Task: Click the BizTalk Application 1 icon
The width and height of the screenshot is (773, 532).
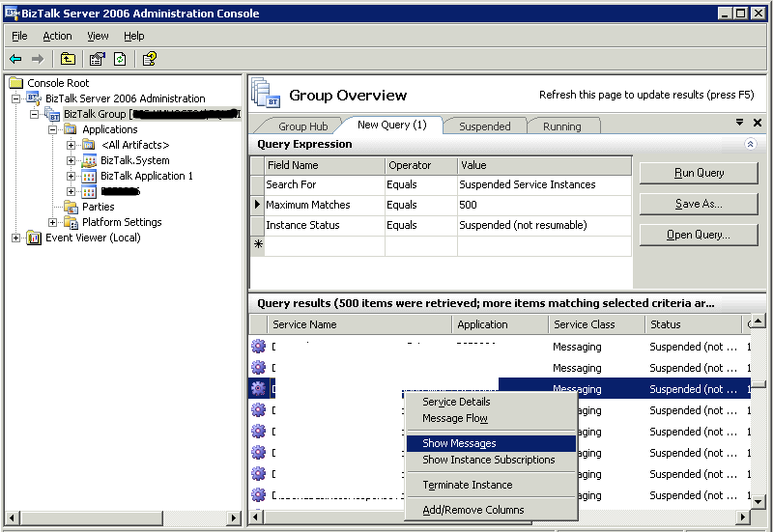Action: (x=89, y=176)
